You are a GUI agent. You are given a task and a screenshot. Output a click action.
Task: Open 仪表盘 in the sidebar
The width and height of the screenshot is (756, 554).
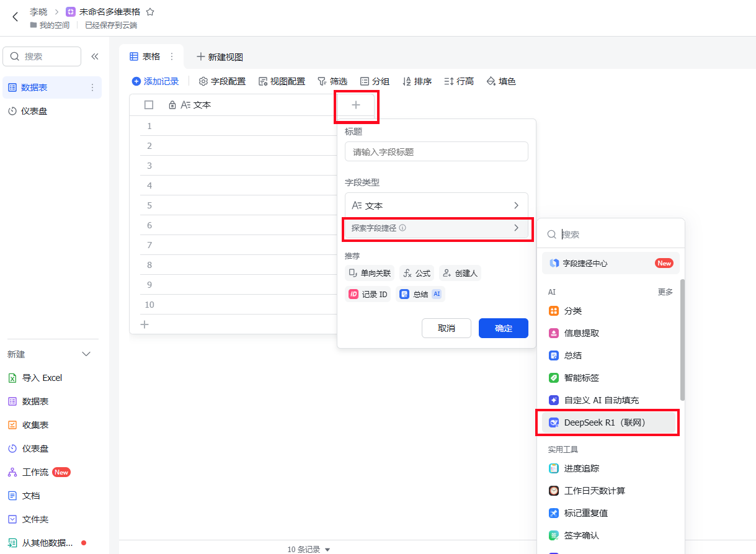[x=34, y=111]
